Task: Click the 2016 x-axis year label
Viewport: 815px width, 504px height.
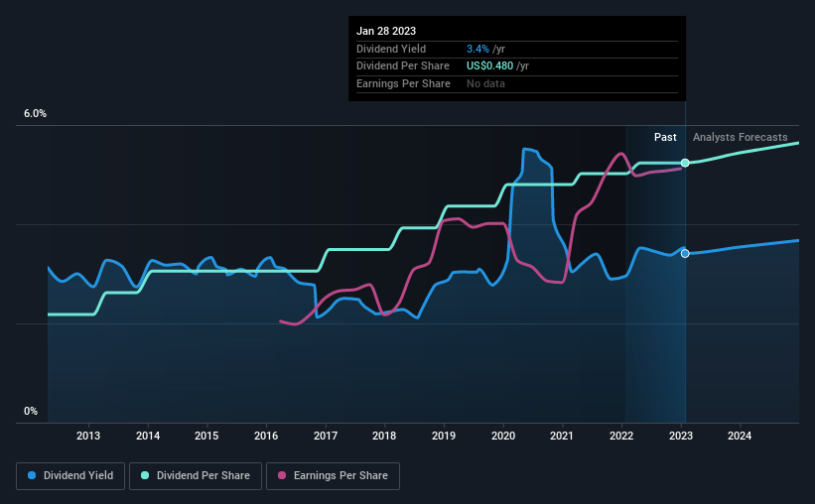Action: click(266, 436)
